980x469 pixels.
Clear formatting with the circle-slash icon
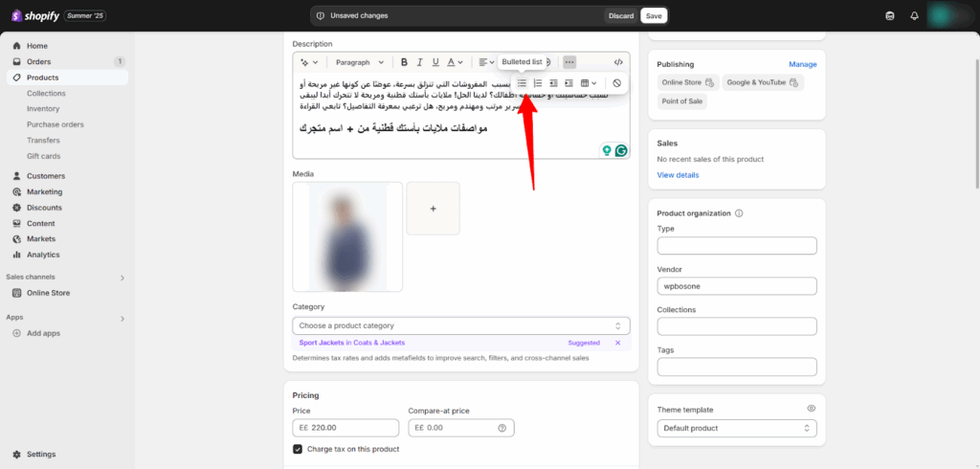pyautogui.click(x=617, y=83)
